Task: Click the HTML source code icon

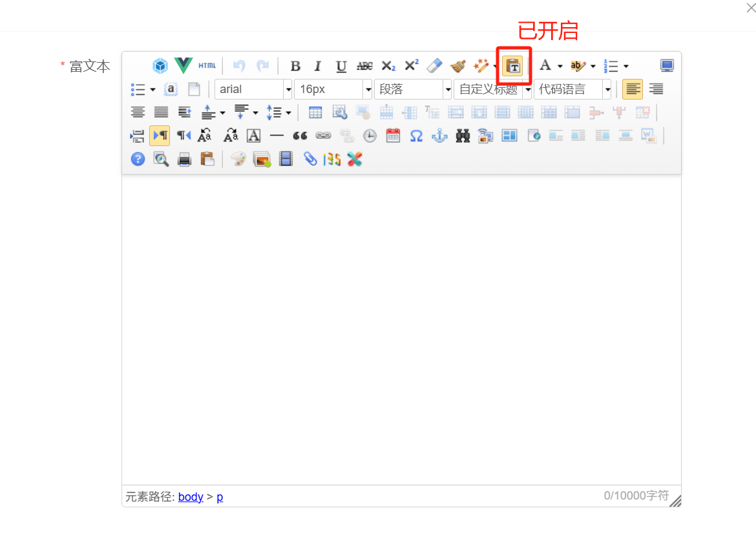Action: 207,66
